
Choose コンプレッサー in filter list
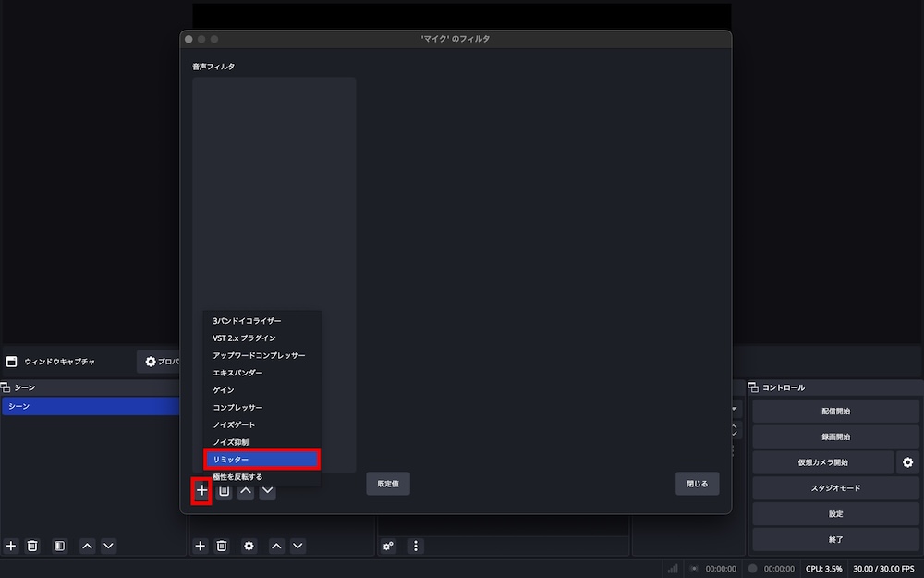pos(262,408)
